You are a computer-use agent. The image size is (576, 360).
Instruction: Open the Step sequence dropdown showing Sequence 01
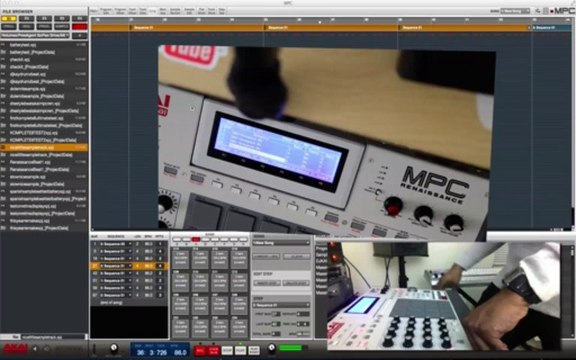pos(281,305)
